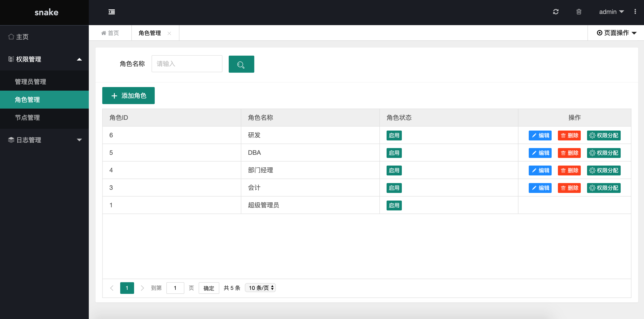The width and height of the screenshot is (644, 319).
Task: Expand the 日志管理 sidebar menu
Action: coord(44,140)
